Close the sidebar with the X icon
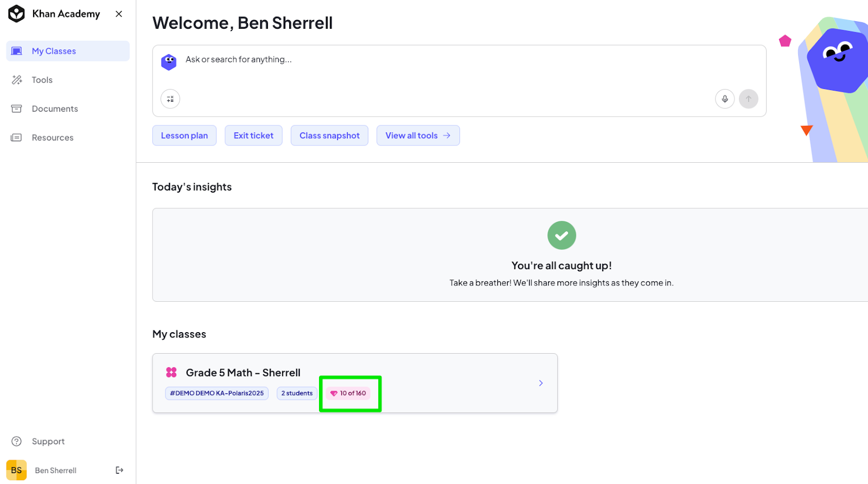Viewport: 868px width, 484px height. click(119, 14)
